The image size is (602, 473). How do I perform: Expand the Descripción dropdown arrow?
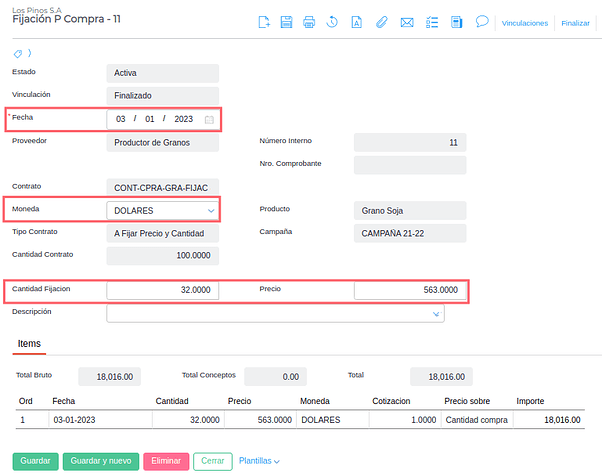436,314
